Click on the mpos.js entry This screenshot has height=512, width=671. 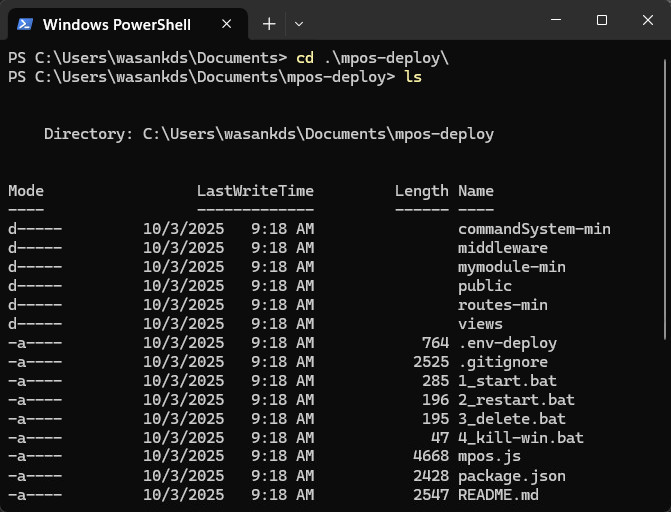coord(489,457)
